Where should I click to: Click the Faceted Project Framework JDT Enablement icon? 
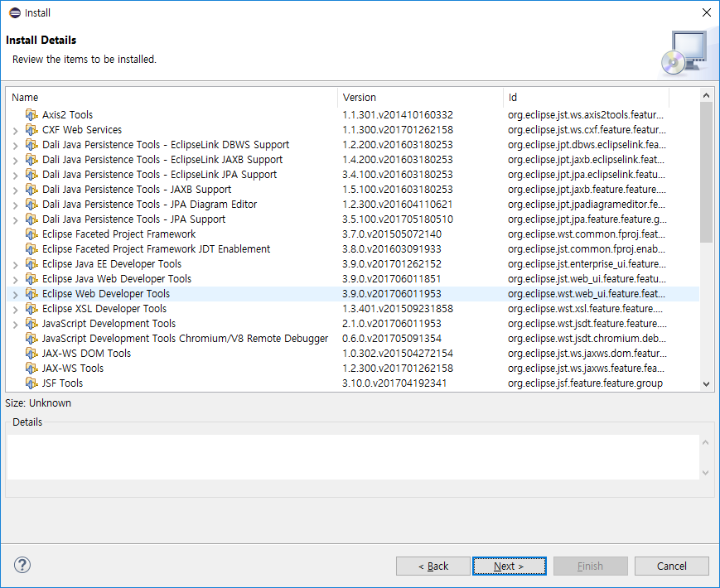[31, 248]
